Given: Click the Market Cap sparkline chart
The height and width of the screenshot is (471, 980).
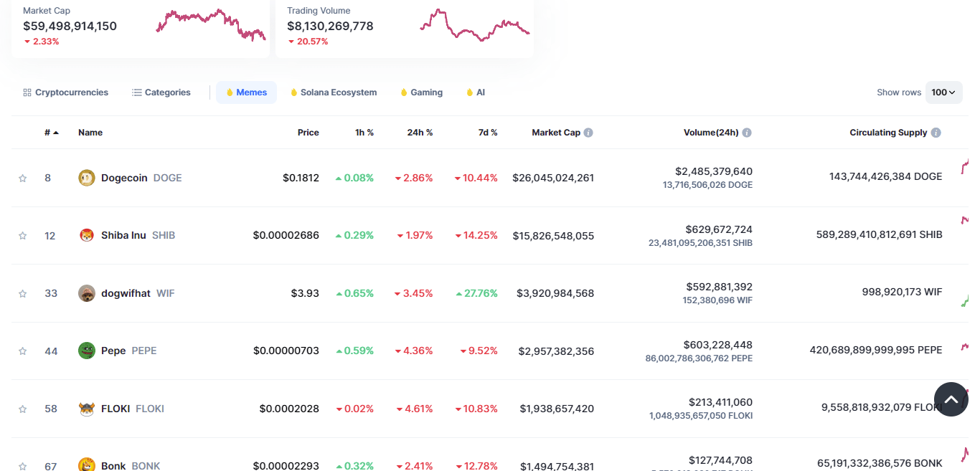Looking at the screenshot, I should pyautogui.click(x=210, y=24).
